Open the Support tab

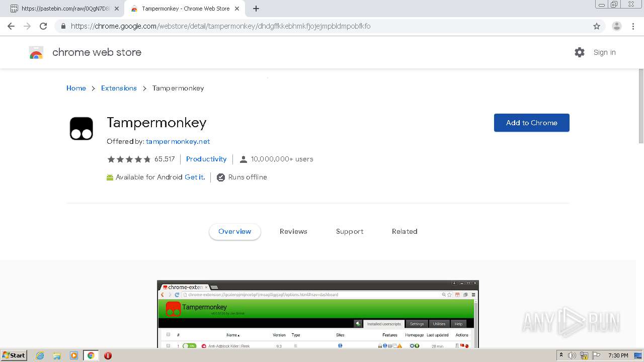(350, 232)
